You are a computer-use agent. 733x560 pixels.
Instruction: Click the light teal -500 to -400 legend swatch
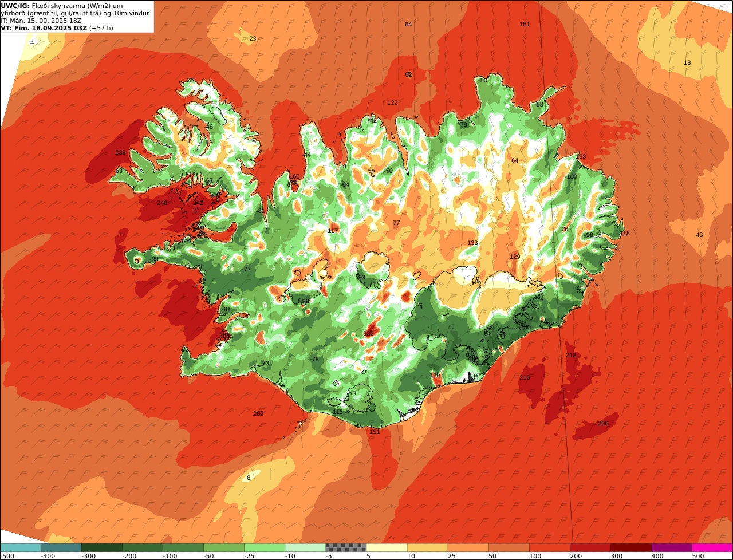click(21, 547)
